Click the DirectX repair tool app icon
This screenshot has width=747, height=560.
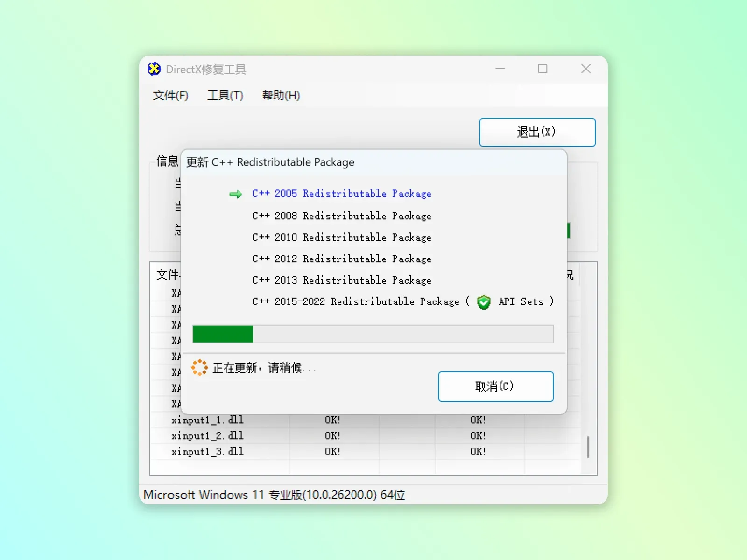(154, 69)
